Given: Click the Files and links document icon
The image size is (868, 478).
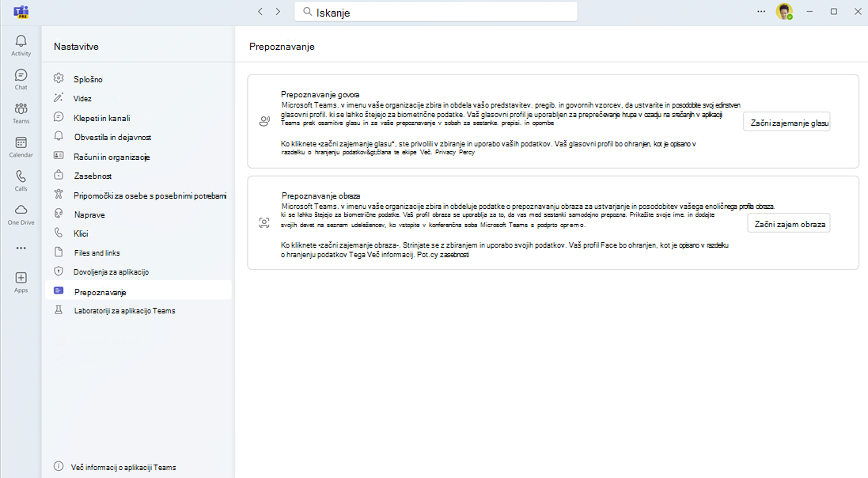Looking at the screenshot, I should click(x=59, y=252).
